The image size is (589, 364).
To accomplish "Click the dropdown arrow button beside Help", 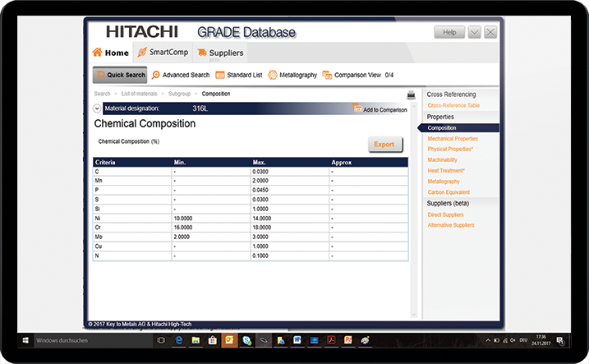I will coord(475,32).
